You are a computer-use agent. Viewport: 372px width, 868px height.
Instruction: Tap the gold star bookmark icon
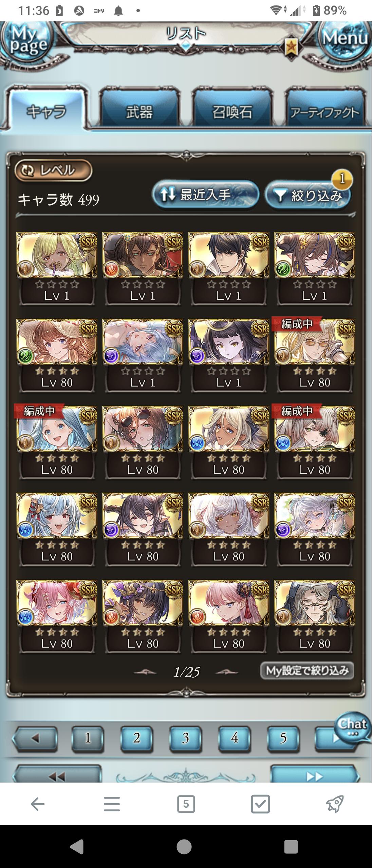coord(292,47)
